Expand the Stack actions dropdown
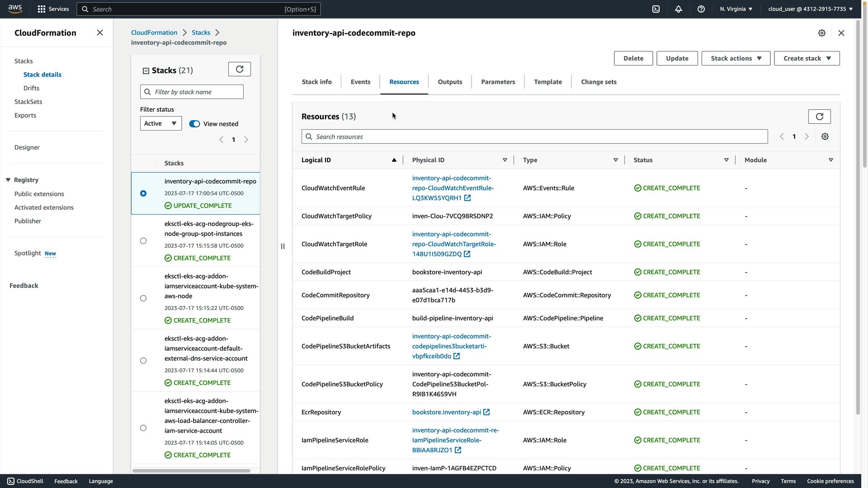868x488 pixels. 736,58
